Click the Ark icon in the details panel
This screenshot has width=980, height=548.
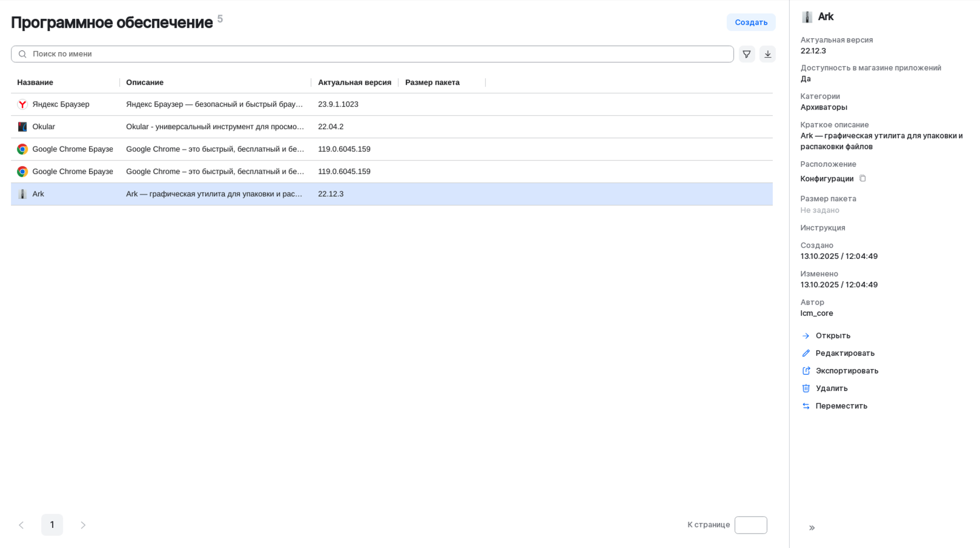(x=807, y=16)
